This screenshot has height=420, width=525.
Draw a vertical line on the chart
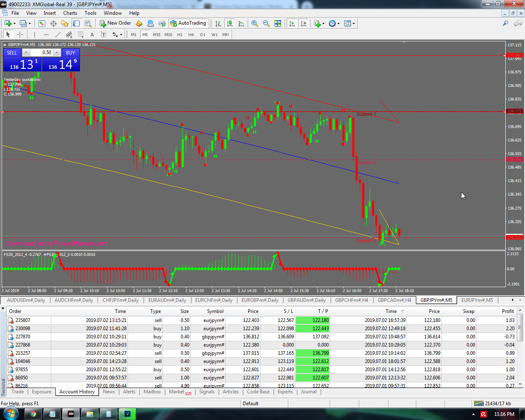coord(35,34)
